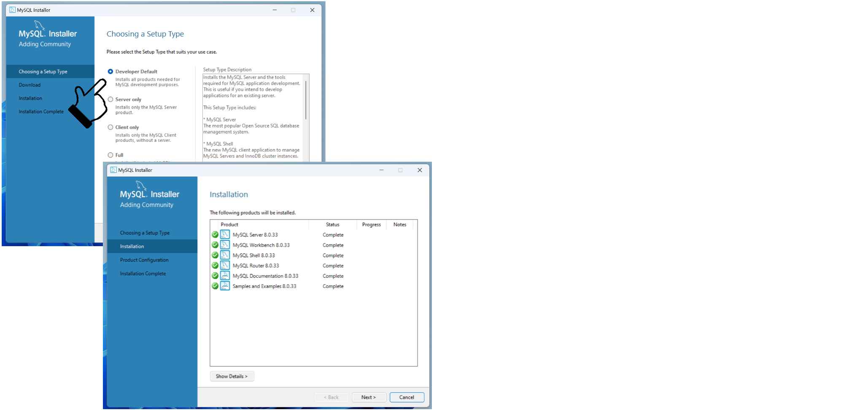Image resolution: width=868 pixels, height=410 pixels.
Task: Select the Full setup type radio
Action: 111,155
